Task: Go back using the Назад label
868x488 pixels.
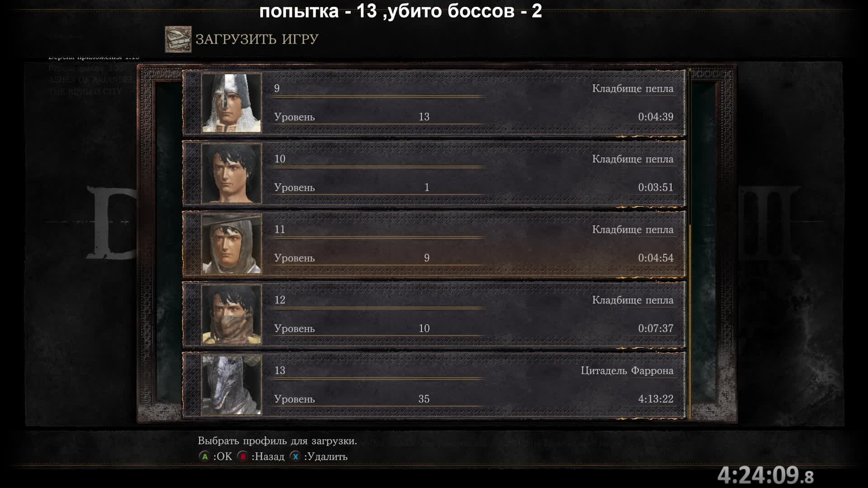Action: pyautogui.click(x=268, y=457)
